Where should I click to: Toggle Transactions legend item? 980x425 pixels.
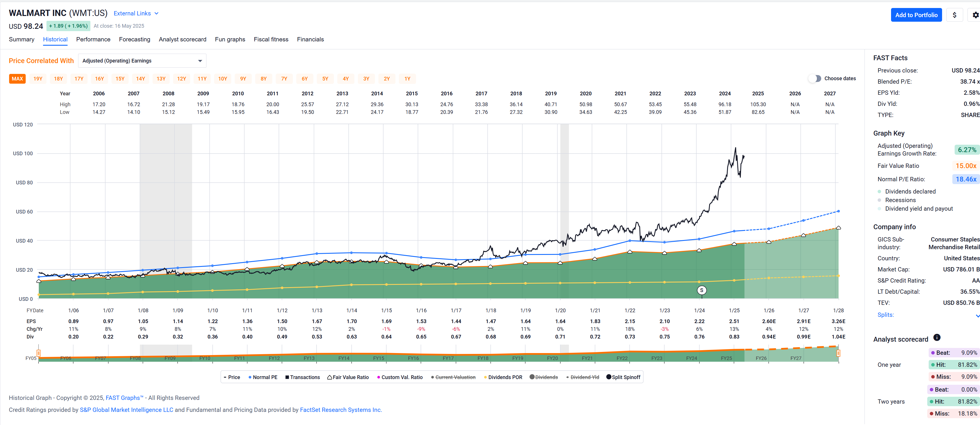click(303, 377)
